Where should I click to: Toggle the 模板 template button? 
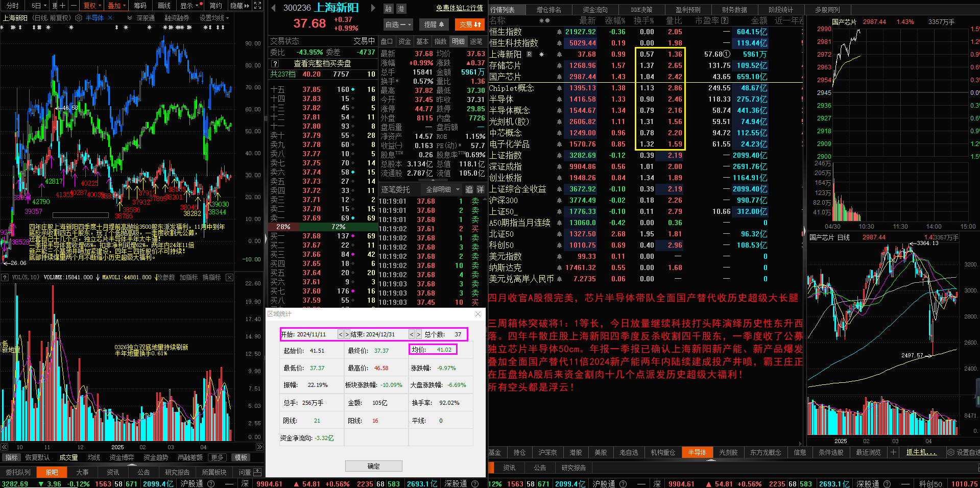241,457
